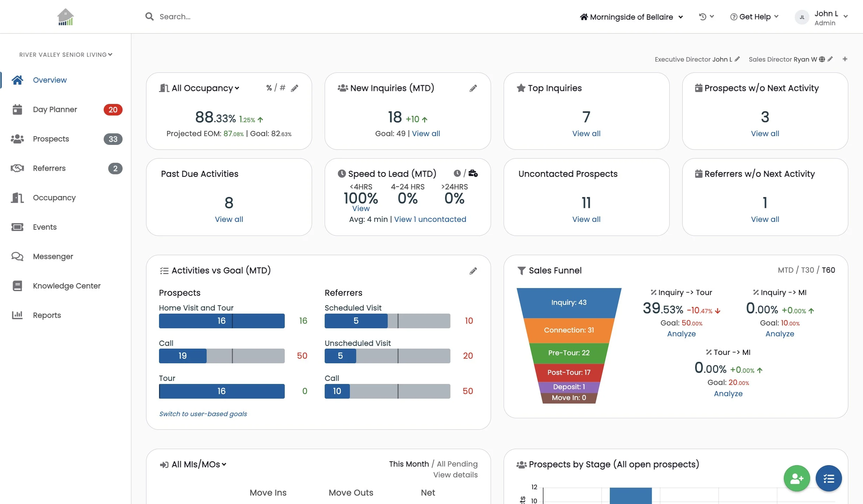Image resolution: width=863 pixels, height=504 pixels.
Task: Click app logo house icon at top left
Action: (65, 17)
